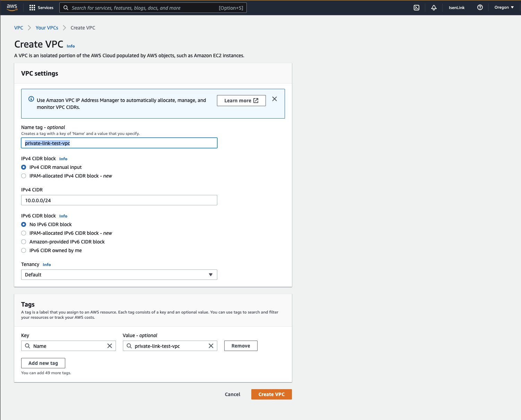Click Add new tag button
Screen dimensions: 521x420
pos(43,363)
